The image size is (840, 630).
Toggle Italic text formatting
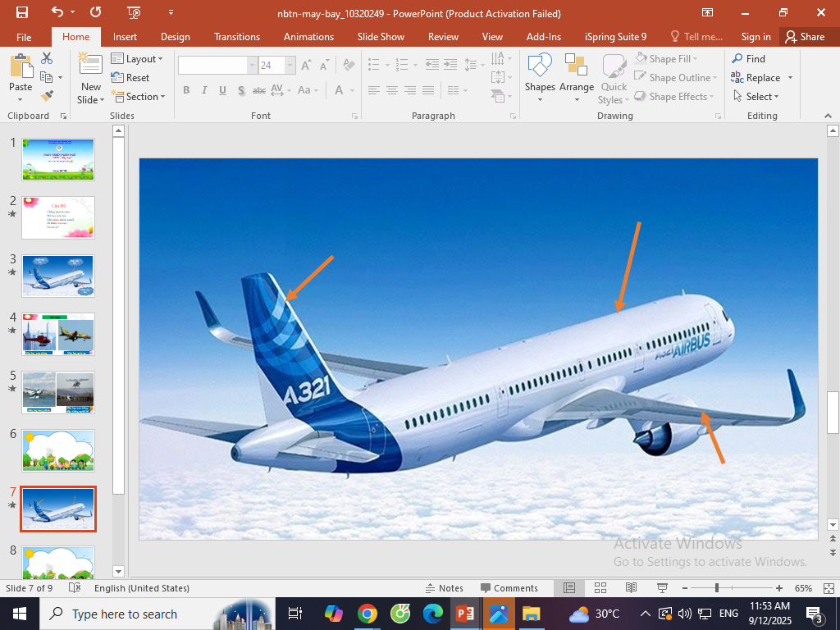coord(204,90)
